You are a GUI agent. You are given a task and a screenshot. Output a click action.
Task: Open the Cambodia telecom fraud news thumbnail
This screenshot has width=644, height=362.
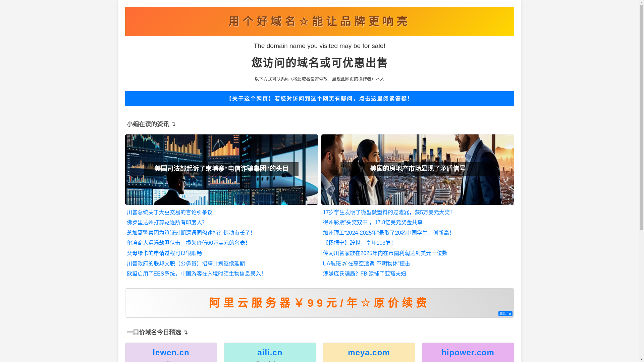(221, 169)
